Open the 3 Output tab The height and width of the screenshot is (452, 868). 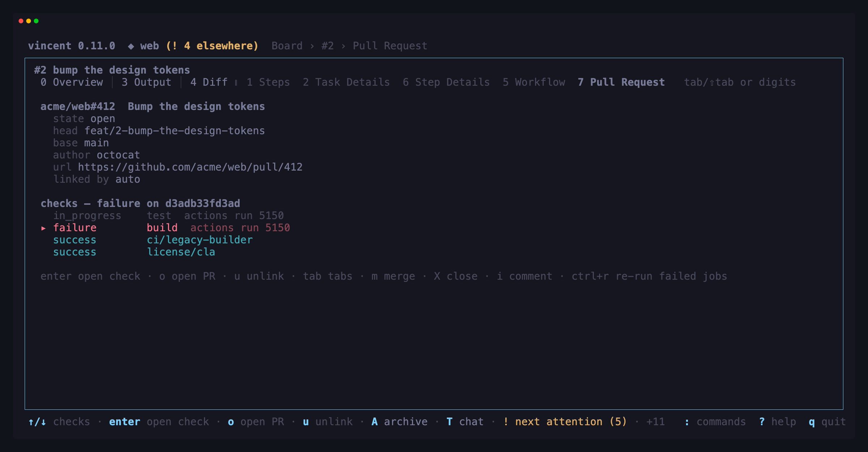click(x=146, y=82)
